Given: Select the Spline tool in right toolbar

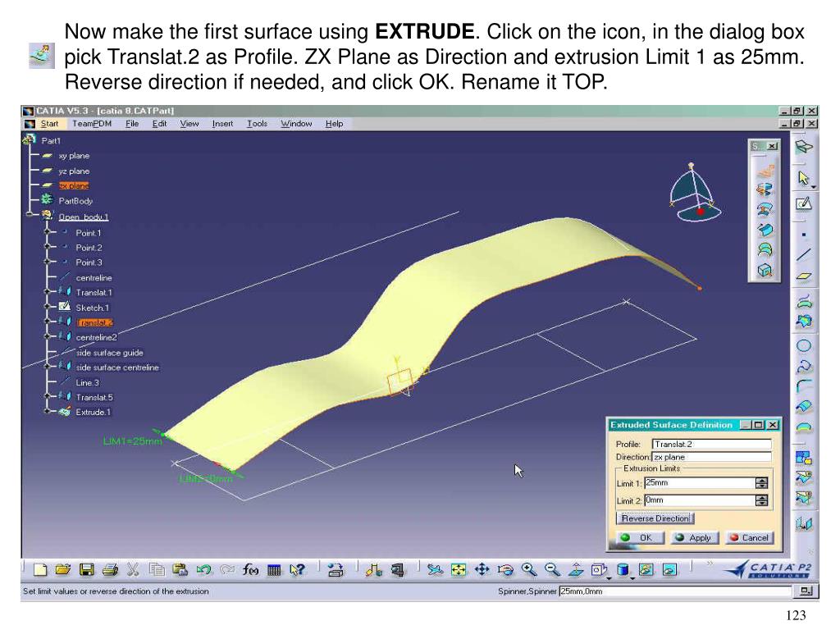Looking at the screenshot, I should [x=804, y=367].
